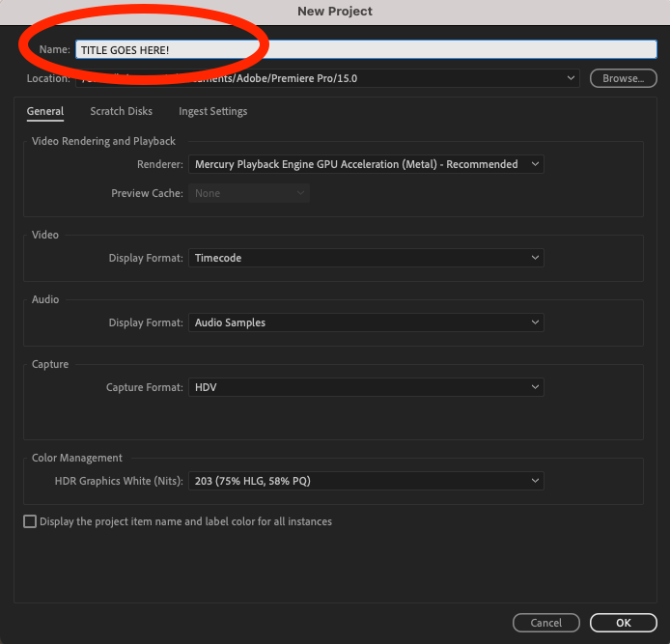Screen dimensions: 670x644
Task: Click the 'Display the project item name' label text
Action: [185, 521]
